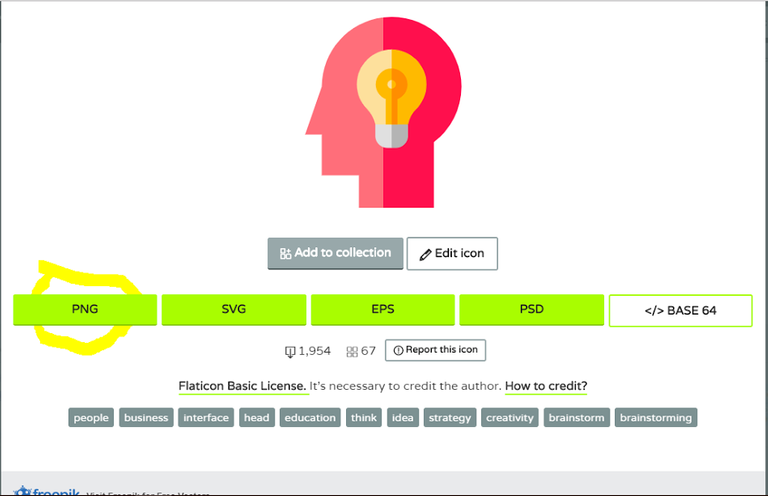Report this icon
This screenshot has width=768, height=496.
[435, 350]
